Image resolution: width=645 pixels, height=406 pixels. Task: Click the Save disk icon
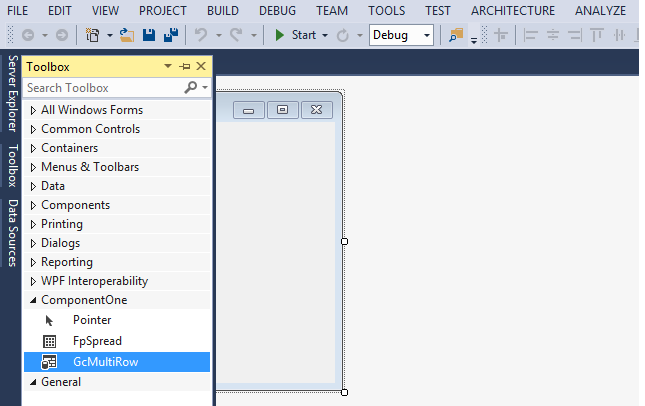[x=149, y=35]
